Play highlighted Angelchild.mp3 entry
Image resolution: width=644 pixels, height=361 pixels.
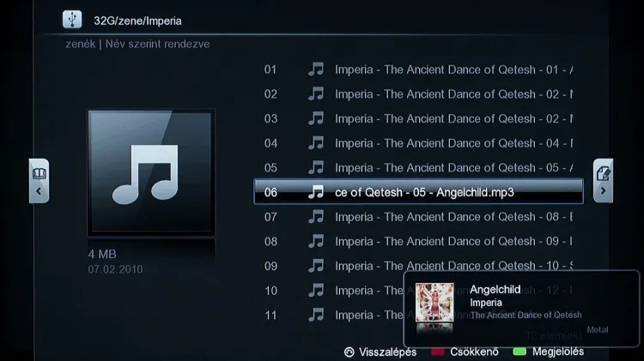[x=418, y=191]
